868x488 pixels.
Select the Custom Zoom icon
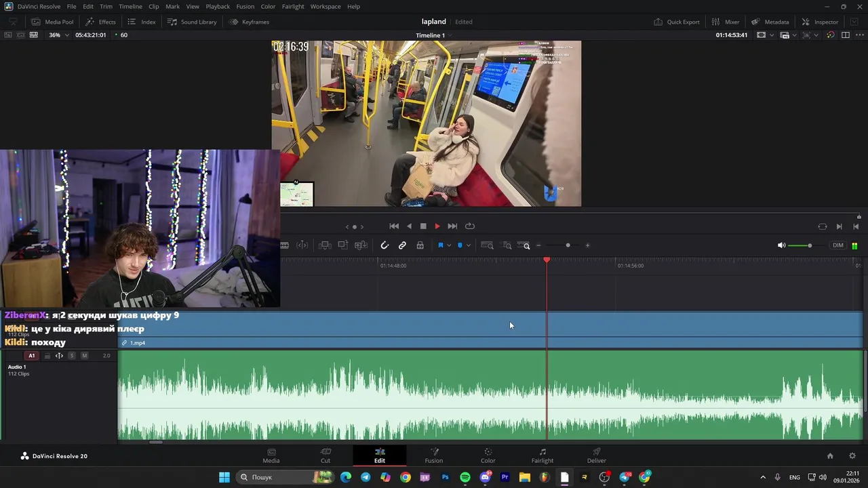coord(524,245)
